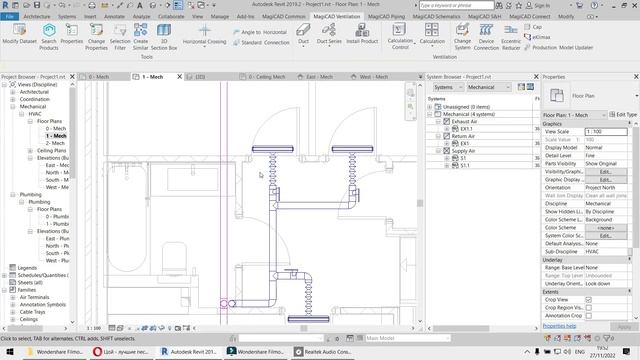Viewport: 640px width, 360px height.
Task: Run the Calculation tool
Action: pos(432,34)
